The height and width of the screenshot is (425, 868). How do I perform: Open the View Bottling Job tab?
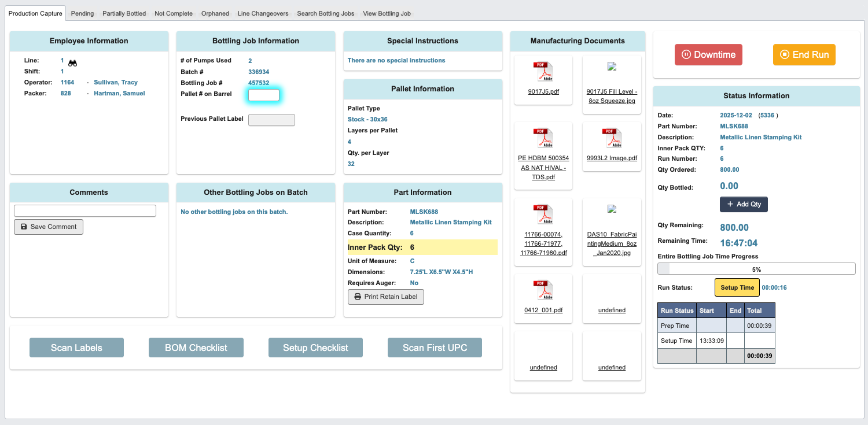click(x=387, y=13)
